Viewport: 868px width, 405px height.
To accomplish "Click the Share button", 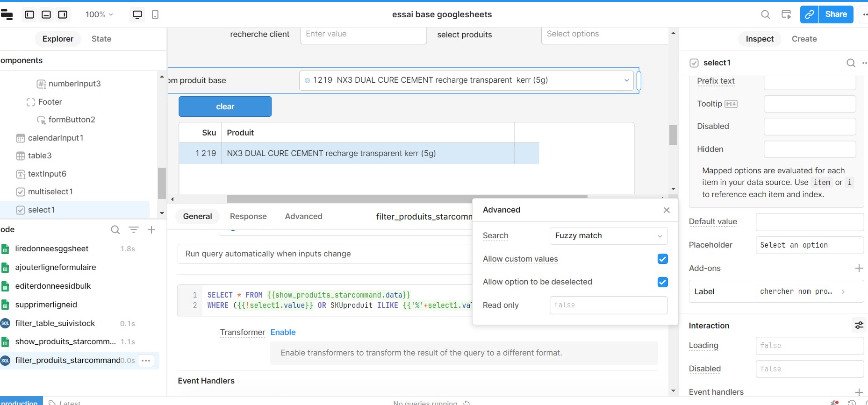I will coord(836,14).
